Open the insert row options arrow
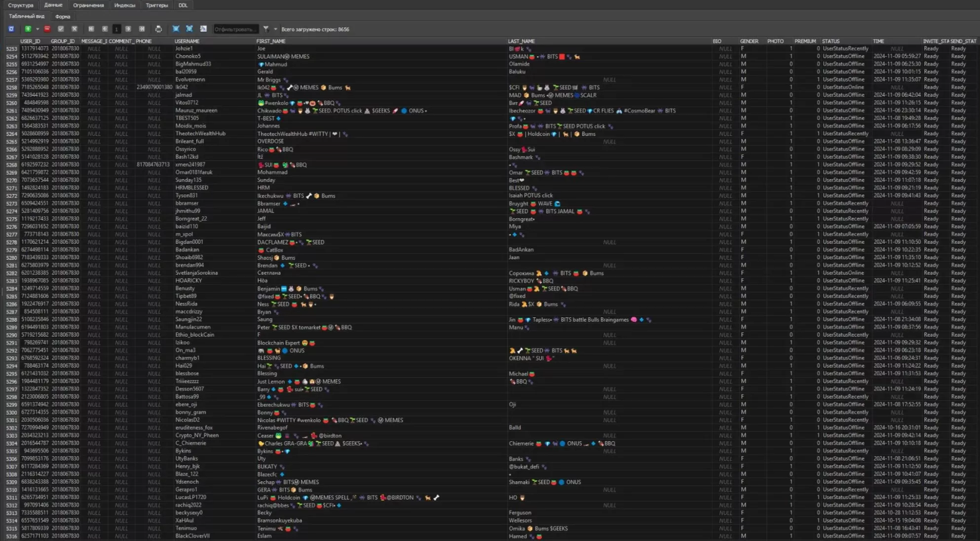Viewport: 980px width, 541px height. (38, 29)
